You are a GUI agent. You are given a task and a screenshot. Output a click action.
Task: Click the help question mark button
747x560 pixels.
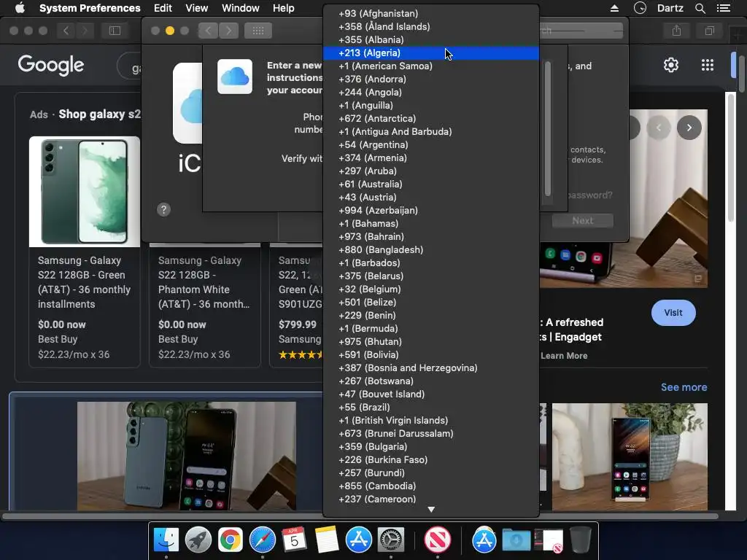coord(163,209)
